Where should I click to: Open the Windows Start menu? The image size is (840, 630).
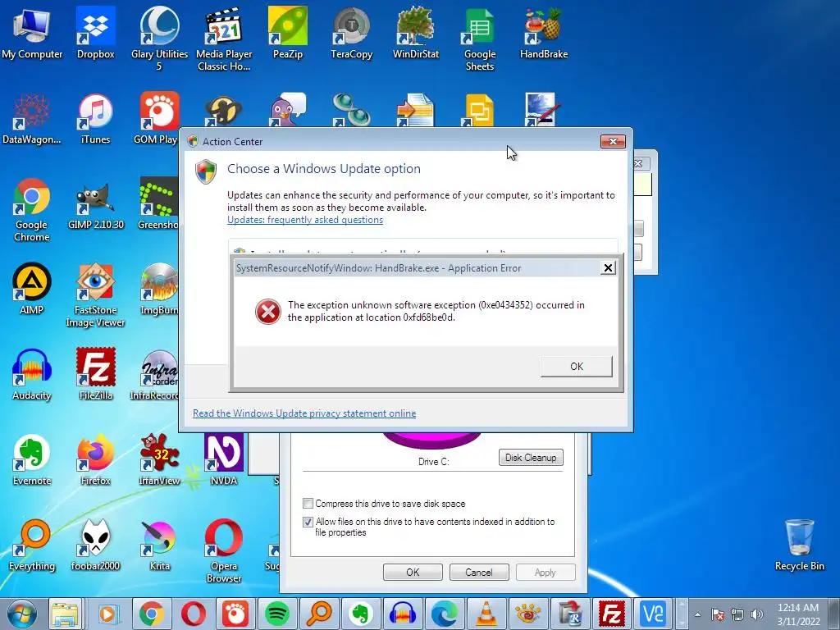coord(21,614)
